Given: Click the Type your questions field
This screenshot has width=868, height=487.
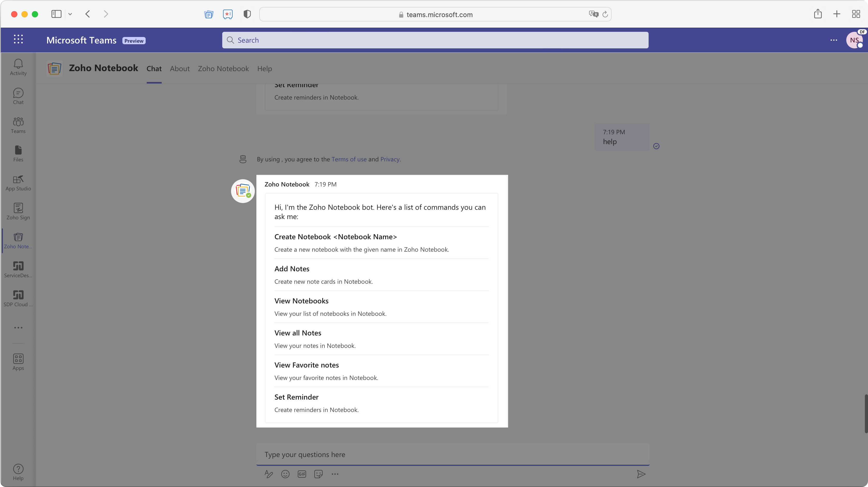Looking at the screenshot, I should coord(452,454).
